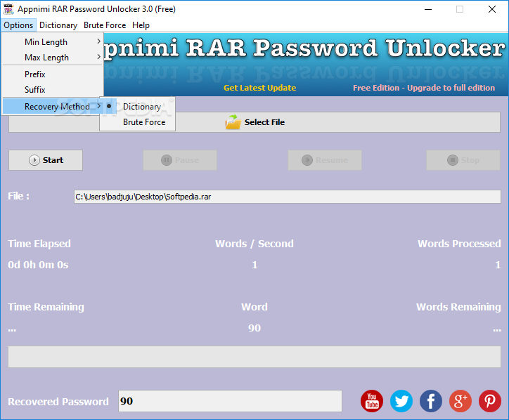
Task: Minimize the application window
Action: click(428, 9)
